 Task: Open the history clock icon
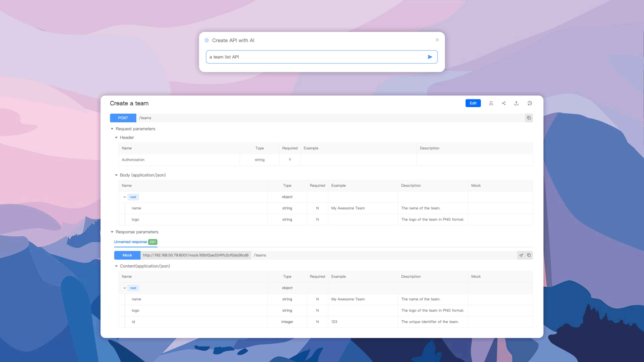click(529, 103)
